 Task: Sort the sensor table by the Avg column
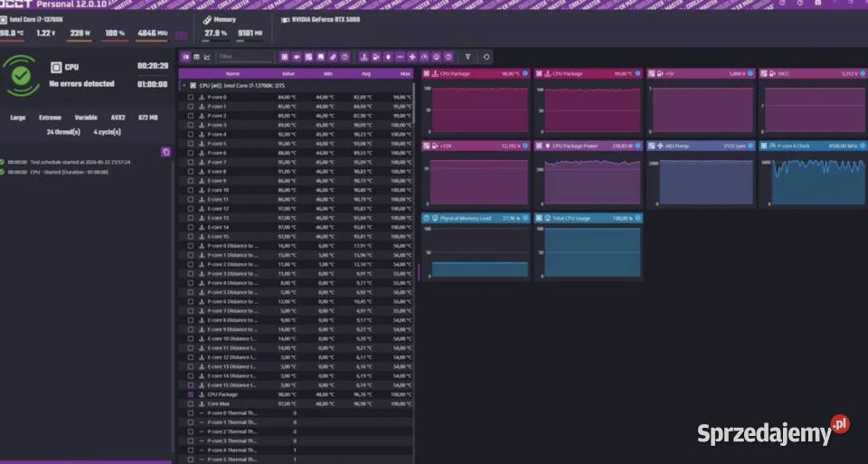tap(366, 73)
